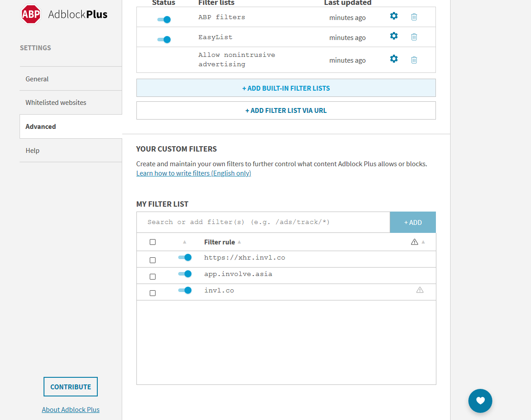Open Learn how to write filters link
This screenshot has height=420, width=531.
pos(193,173)
